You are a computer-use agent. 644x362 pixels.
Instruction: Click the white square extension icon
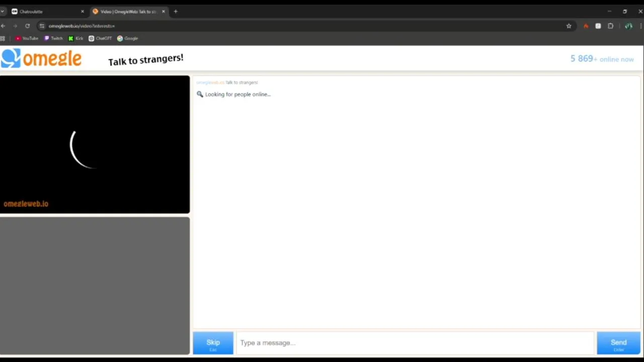click(598, 26)
